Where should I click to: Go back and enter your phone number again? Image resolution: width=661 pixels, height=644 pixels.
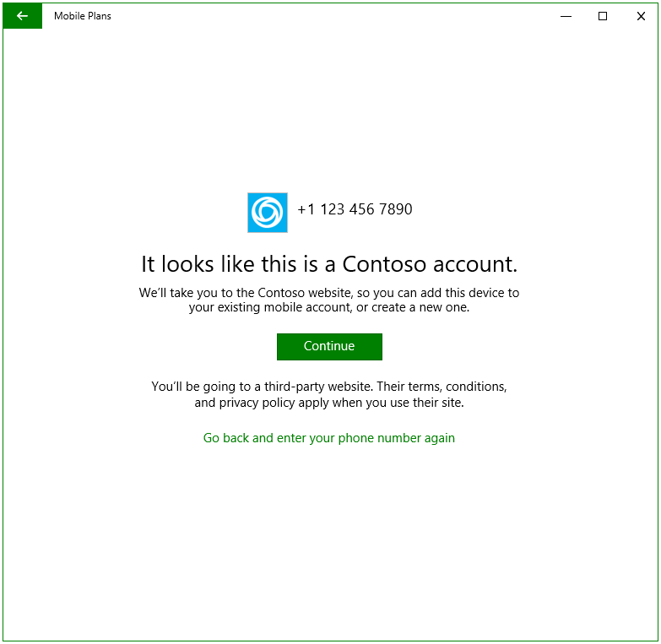(329, 438)
